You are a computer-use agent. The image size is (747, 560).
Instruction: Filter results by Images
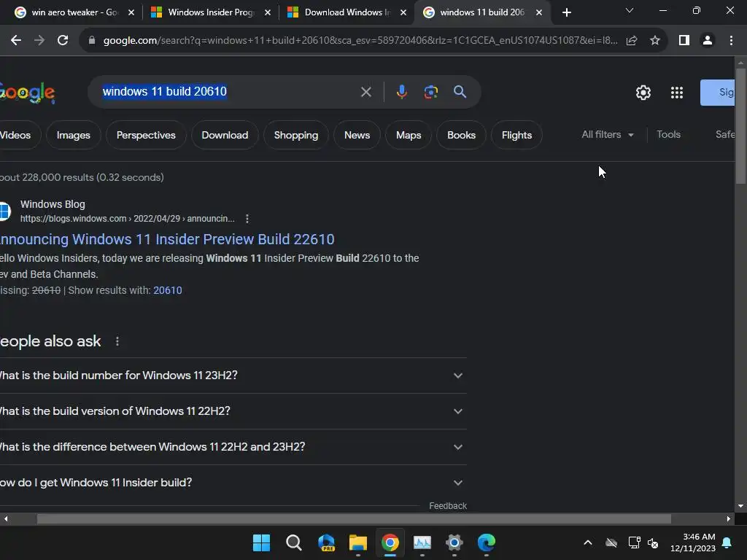point(74,135)
